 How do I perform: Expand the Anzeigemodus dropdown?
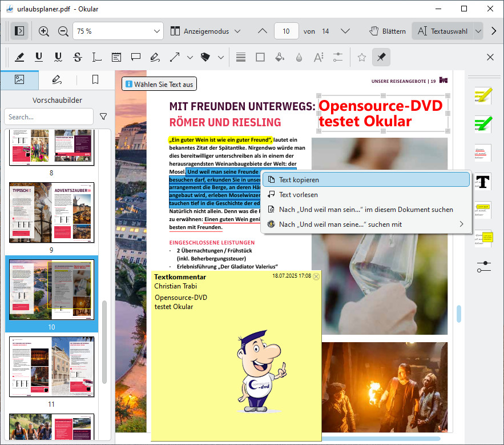(x=205, y=31)
